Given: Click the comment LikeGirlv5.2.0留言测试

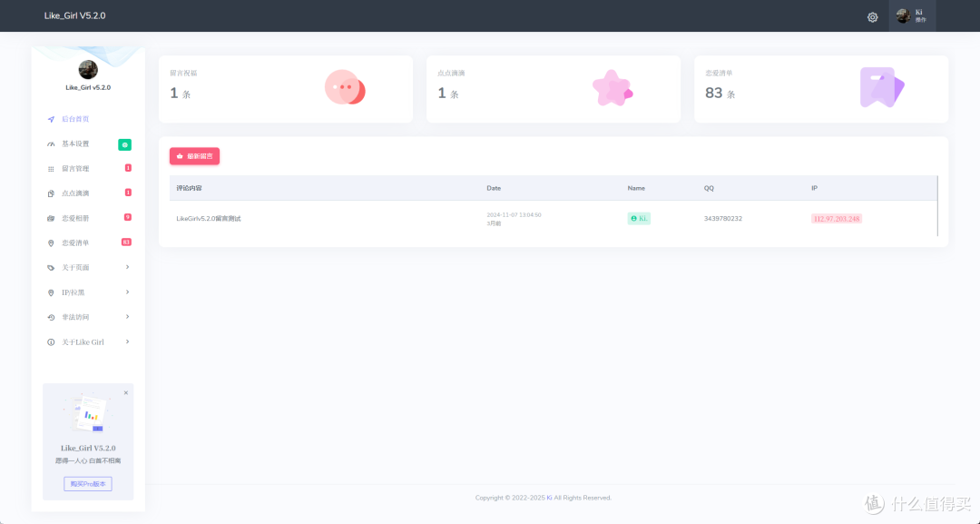Looking at the screenshot, I should (208, 219).
